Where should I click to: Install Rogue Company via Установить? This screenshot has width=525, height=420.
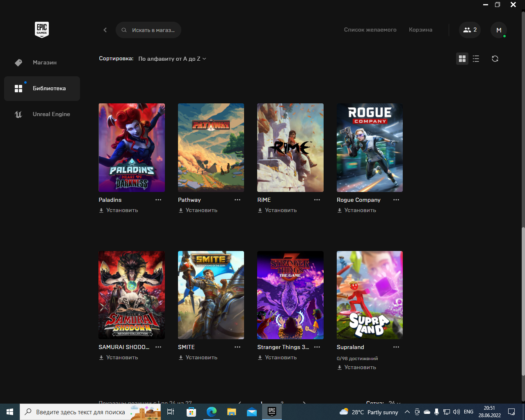(356, 210)
